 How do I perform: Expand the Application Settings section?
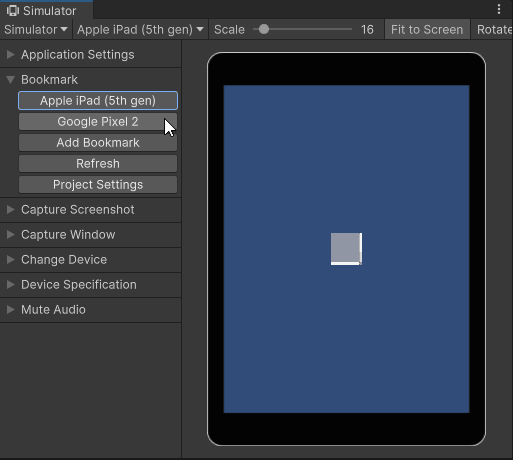point(90,55)
